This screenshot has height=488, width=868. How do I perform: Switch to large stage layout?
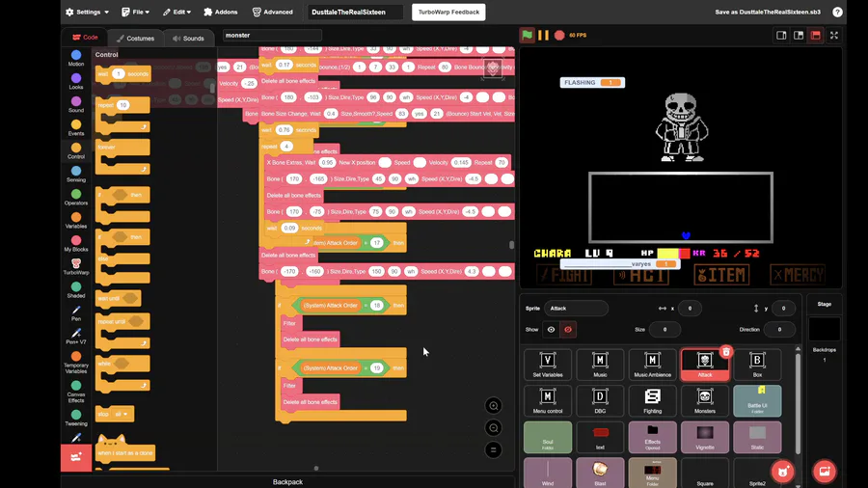pyautogui.click(x=799, y=35)
